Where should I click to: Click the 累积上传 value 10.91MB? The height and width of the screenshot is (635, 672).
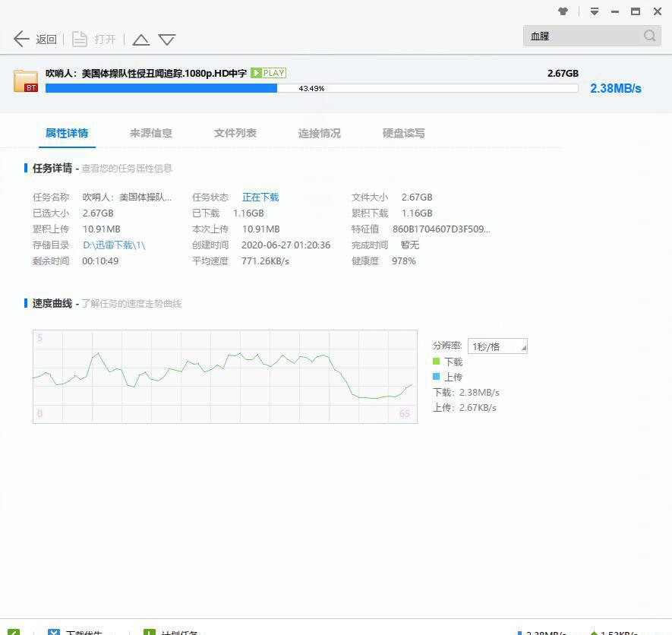pos(102,229)
